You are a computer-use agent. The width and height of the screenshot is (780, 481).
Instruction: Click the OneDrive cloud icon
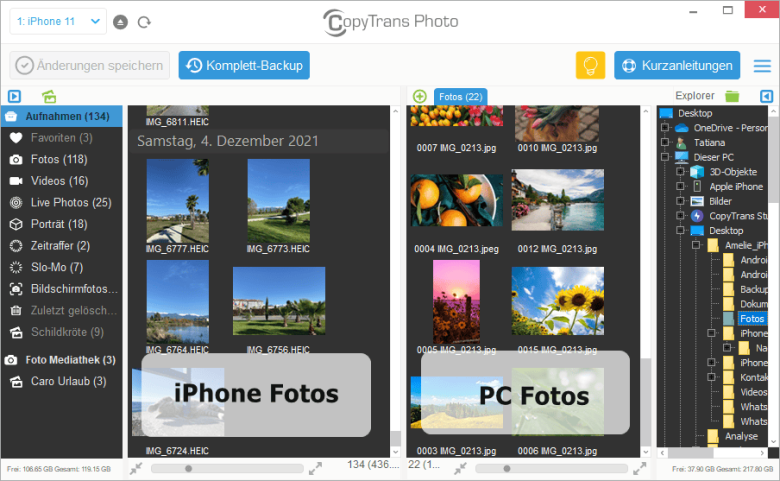tap(682, 128)
